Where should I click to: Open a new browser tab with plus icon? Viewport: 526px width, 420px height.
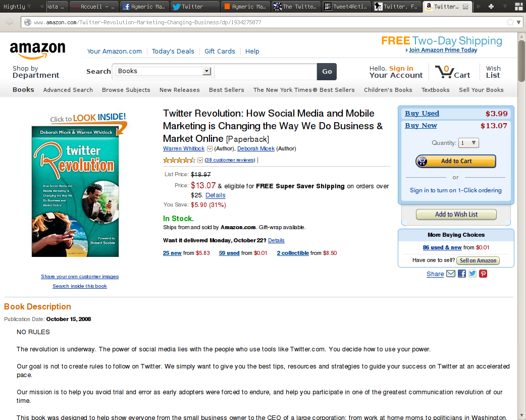pyautogui.click(x=491, y=7)
